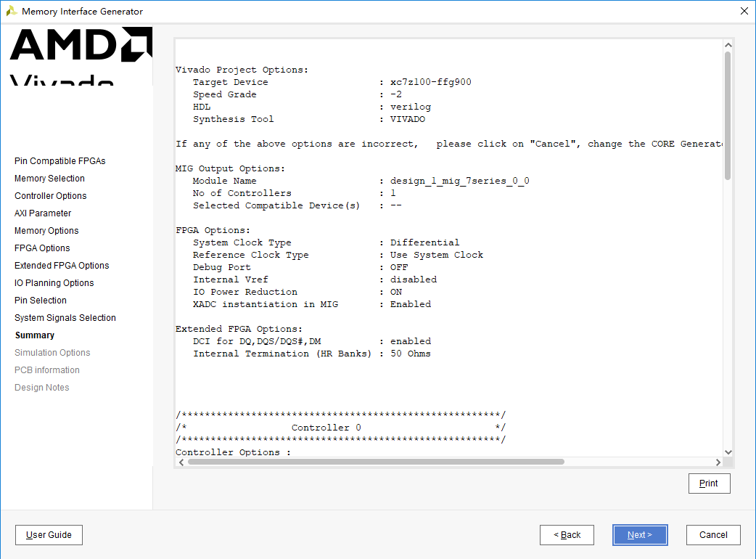Click the 'Controller 0' banner text

[x=326, y=428]
